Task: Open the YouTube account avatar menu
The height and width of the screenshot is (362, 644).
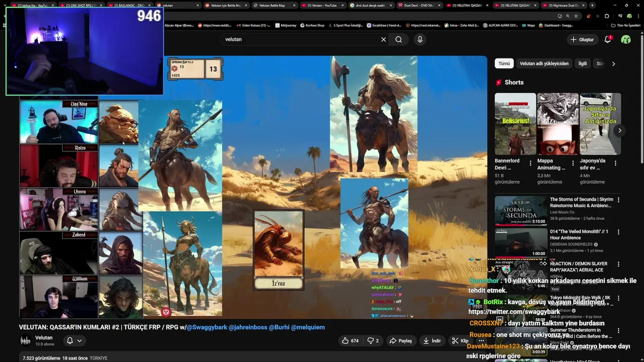Action: [x=626, y=39]
